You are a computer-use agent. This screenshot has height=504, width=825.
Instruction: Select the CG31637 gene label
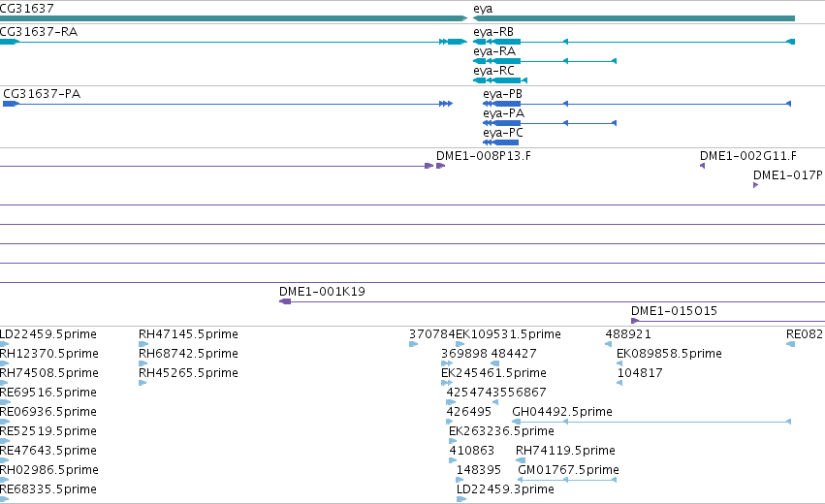26,9
